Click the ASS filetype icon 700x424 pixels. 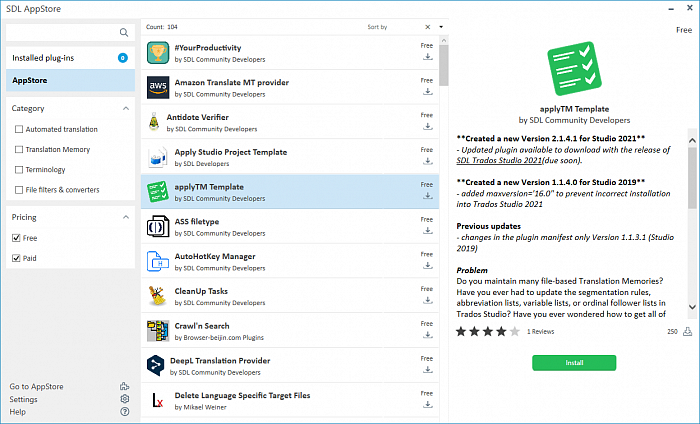pyautogui.click(x=158, y=227)
